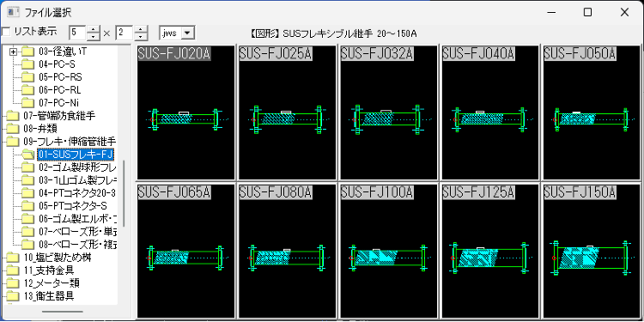Pick the SUS-FJ080A figure thumbnail
The height and width of the screenshot is (322, 644).
[288, 251]
